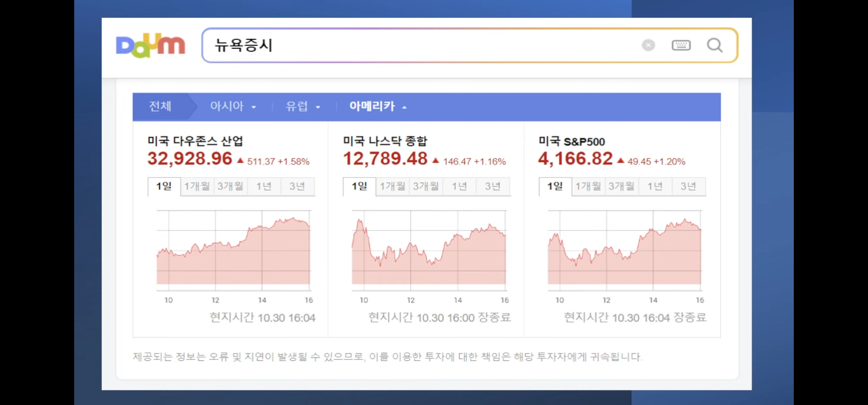This screenshot has height=405, width=868.
Task: Click the Daum logo
Action: click(151, 45)
